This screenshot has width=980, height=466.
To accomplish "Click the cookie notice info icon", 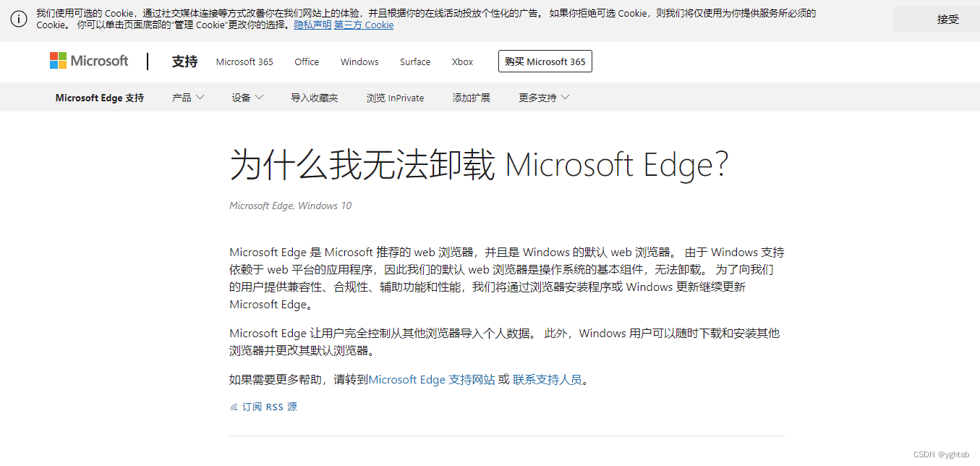I will [18, 18].
